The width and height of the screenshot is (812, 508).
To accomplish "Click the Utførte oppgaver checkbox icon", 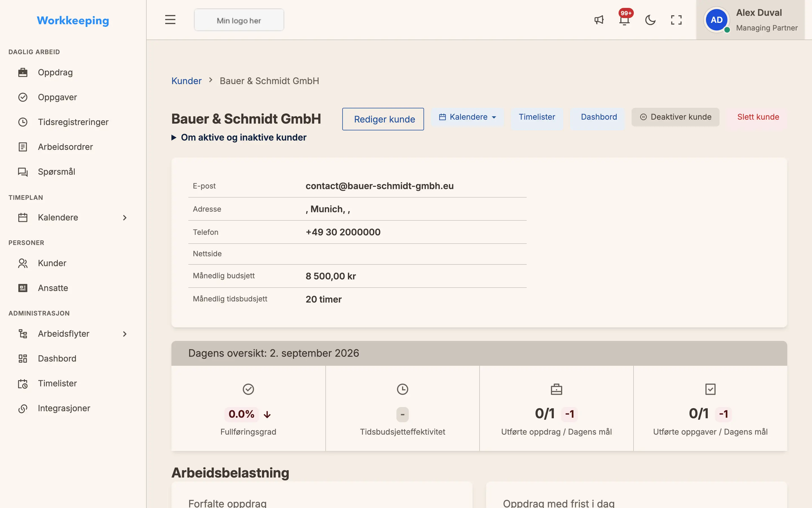I will pos(710,389).
